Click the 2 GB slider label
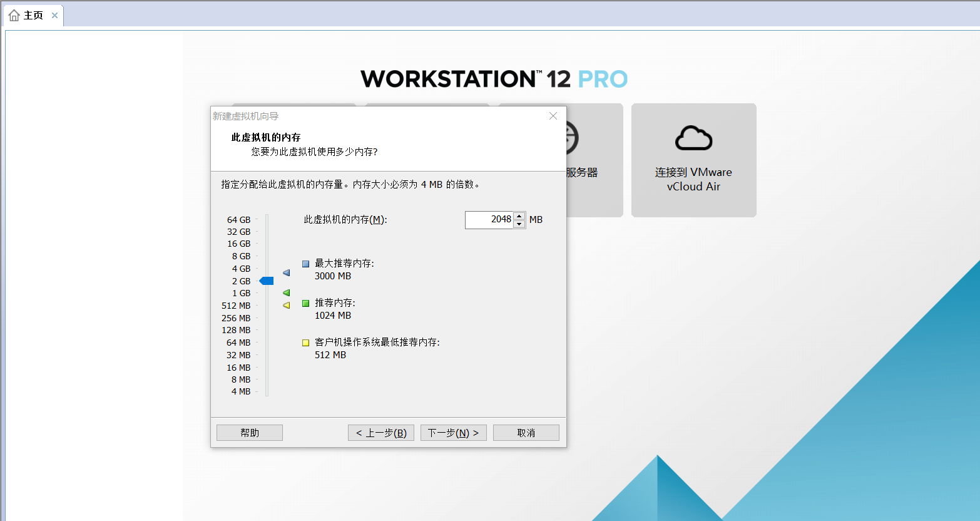The image size is (980, 521). [241, 281]
